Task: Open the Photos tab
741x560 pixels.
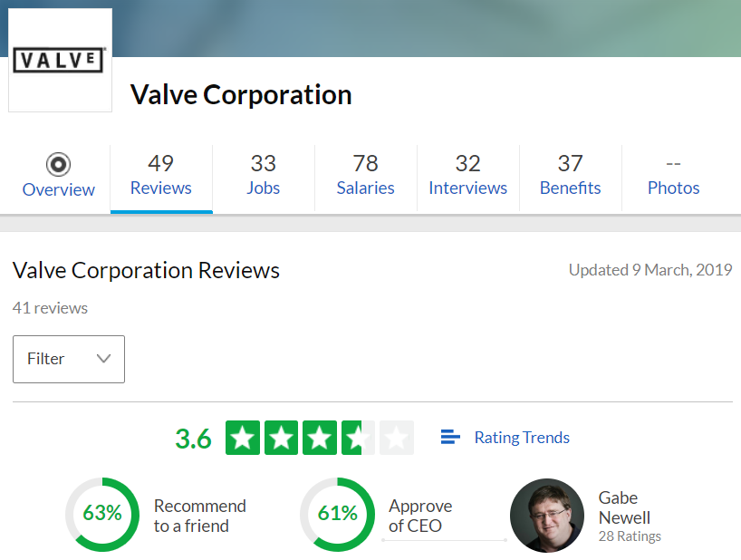Action: click(x=673, y=176)
